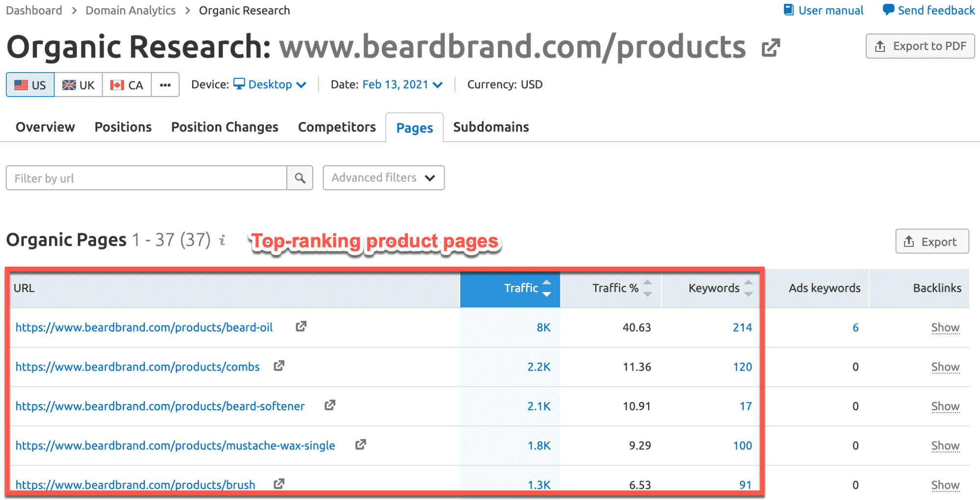Show backlinks for the beard-oil page
This screenshot has height=500, width=980.
[945, 327]
